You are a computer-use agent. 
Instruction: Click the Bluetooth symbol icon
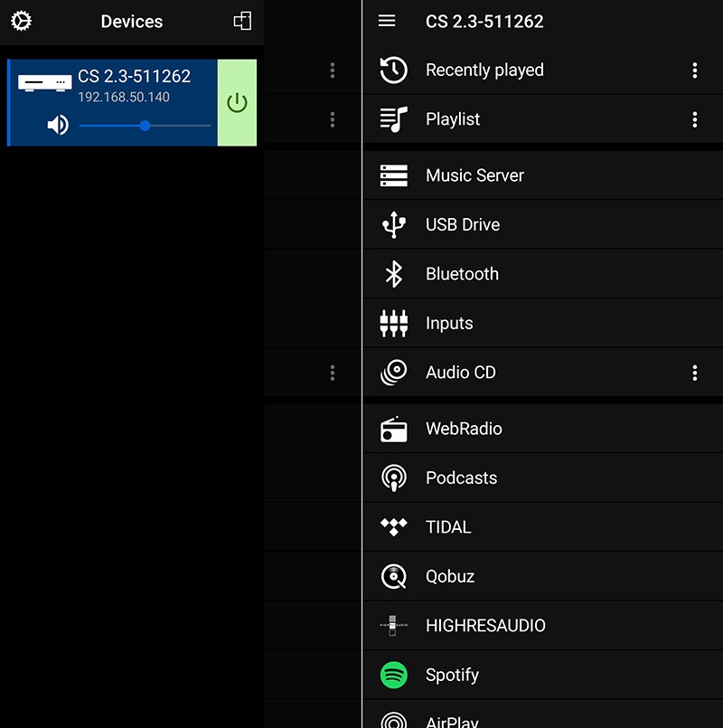393,274
